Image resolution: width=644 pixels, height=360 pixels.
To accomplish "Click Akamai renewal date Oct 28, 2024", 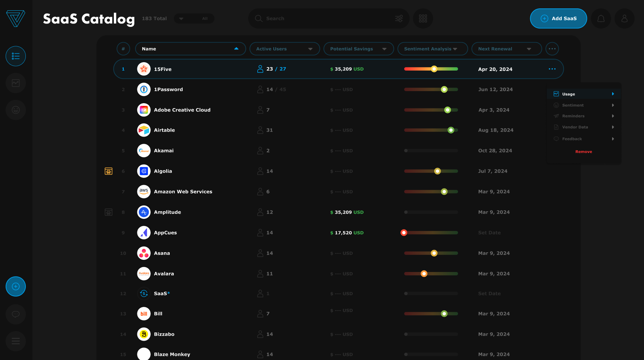I will 495,151.
